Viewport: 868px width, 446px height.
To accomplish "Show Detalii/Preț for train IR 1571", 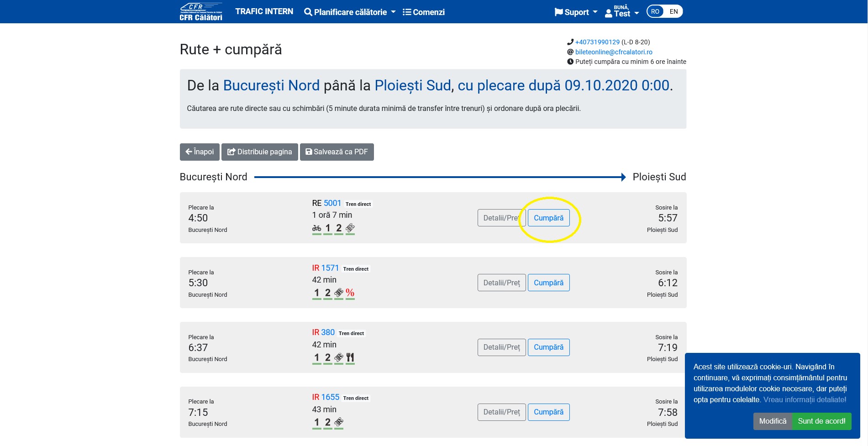I will pos(502,283).
